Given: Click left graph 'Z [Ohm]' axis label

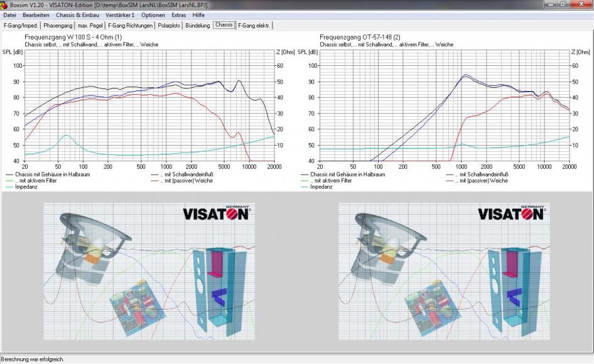Looking at the screenshot, I should pos(286,52).
